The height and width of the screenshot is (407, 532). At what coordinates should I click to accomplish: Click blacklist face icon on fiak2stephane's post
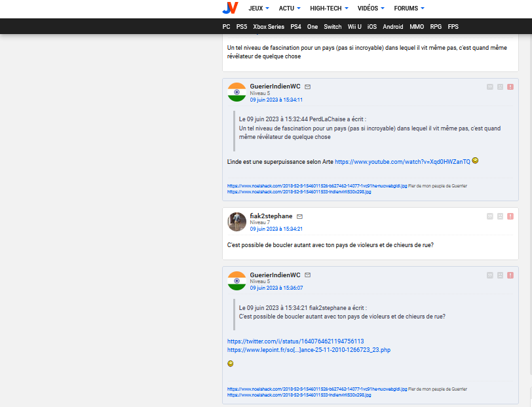[500, 216]
